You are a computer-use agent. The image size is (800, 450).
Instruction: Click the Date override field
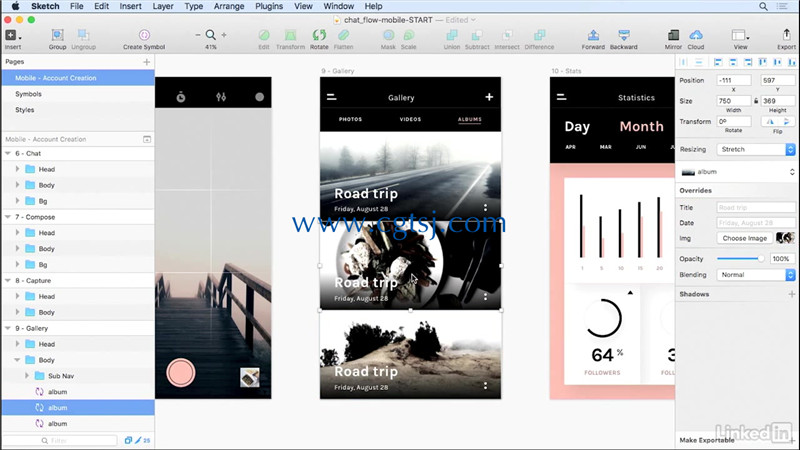pos(756,223)
